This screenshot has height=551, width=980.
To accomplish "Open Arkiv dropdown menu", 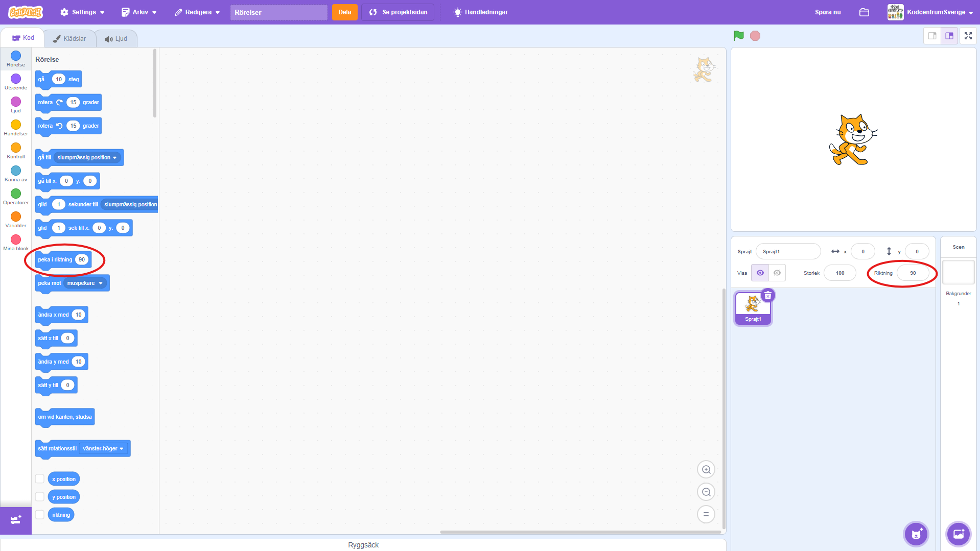I will point(139,12).
